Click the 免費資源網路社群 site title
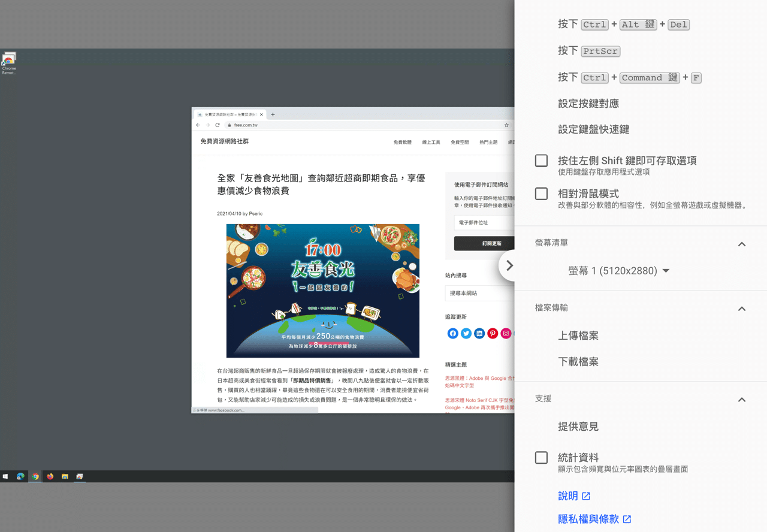 click(225, 141)
